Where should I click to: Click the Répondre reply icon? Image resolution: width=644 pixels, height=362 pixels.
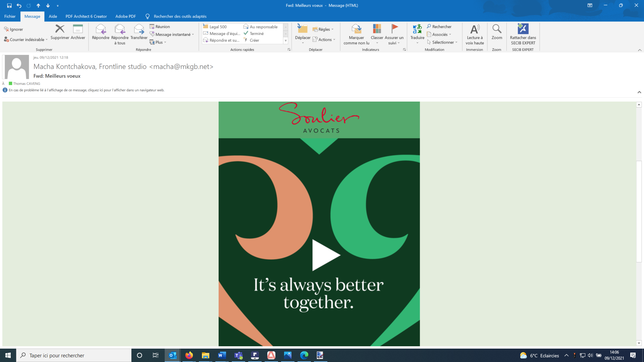click(101, 32)
